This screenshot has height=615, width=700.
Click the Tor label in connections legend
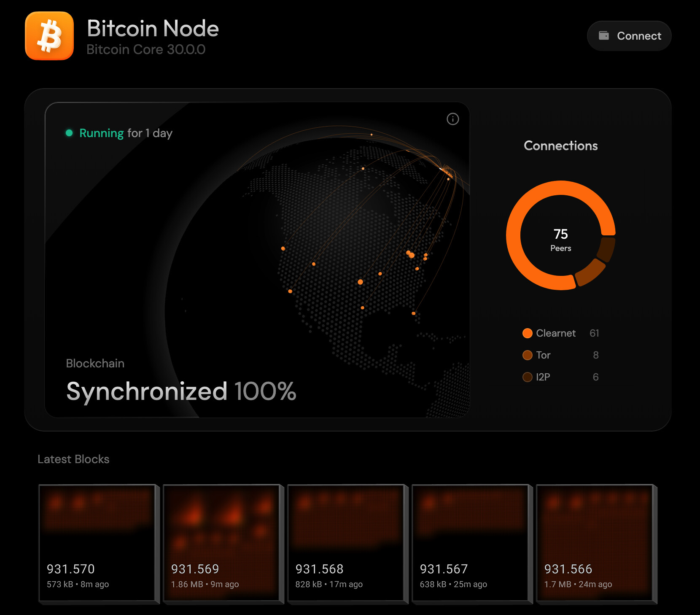543,355
